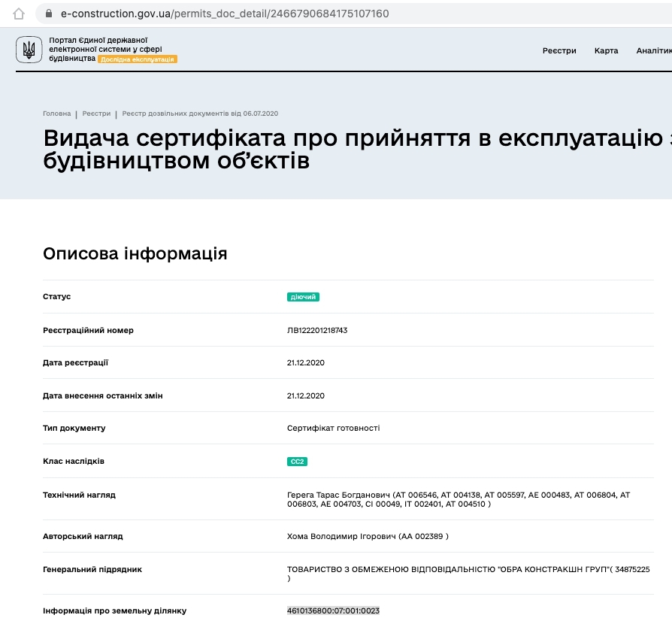
Task: Open Реєстр дозвільних документів breadcrumb
Action: 200,114
